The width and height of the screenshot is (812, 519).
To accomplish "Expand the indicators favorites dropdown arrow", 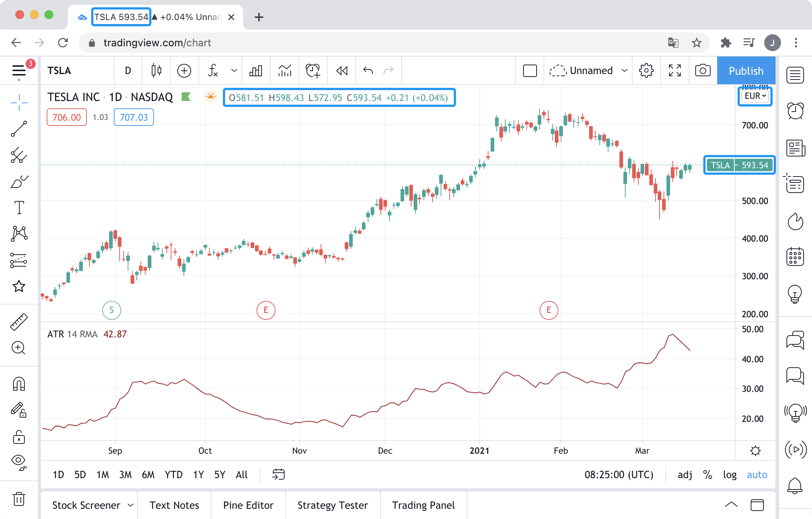I will point(234,70).
